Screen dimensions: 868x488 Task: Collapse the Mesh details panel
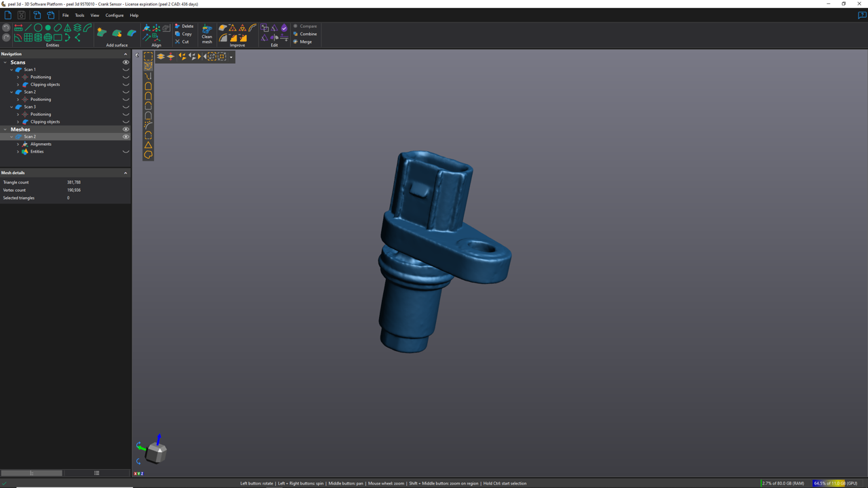(x=125, y=173)
